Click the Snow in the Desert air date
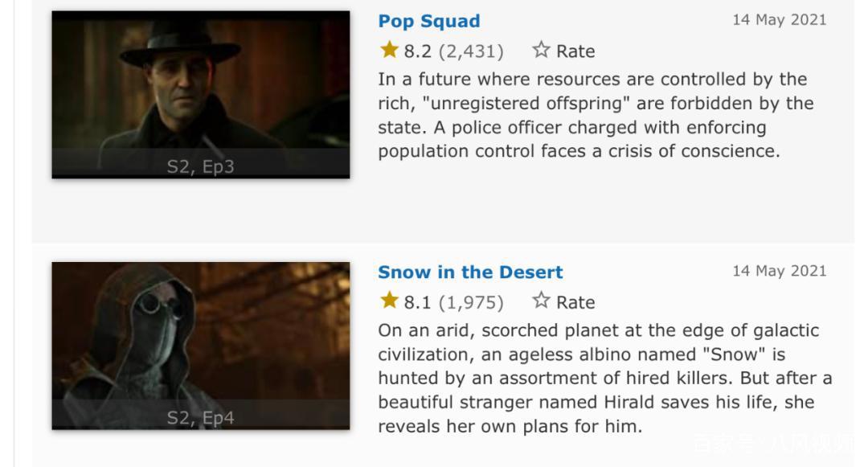 779,271
